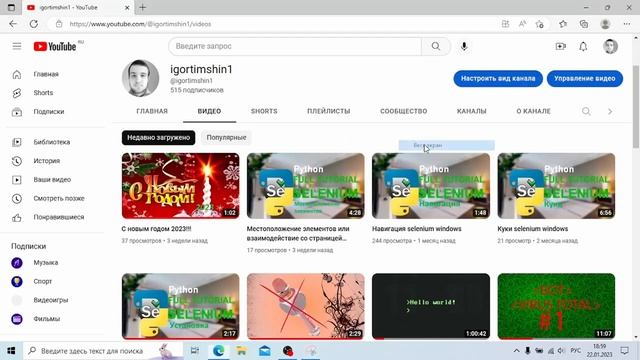Screen dimensions: 640x360
Task: Open the Mail app on taskbar
Action: [x=265, y=351]
